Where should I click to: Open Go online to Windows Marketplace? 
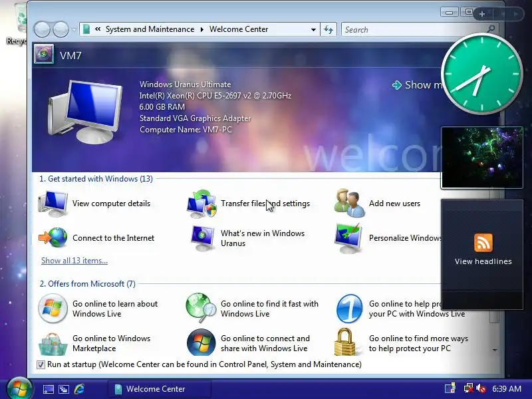[x=94, y=343]
